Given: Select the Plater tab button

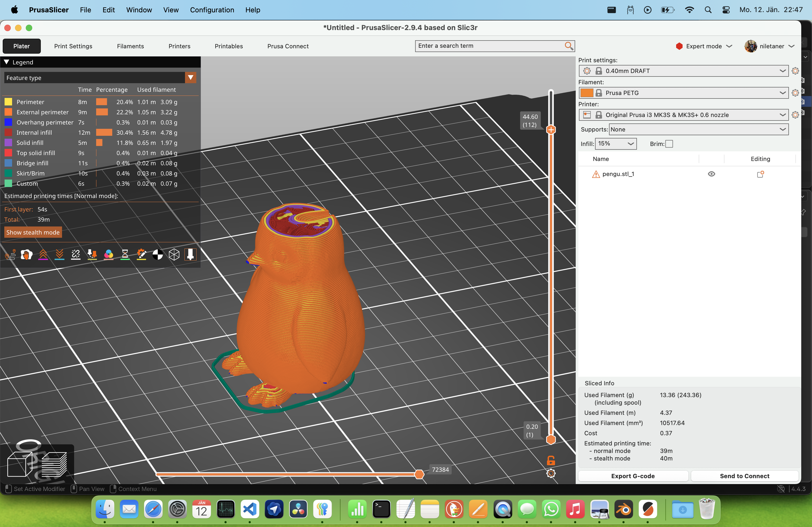Looking at the screenshot, I should (x=21, y=46).
